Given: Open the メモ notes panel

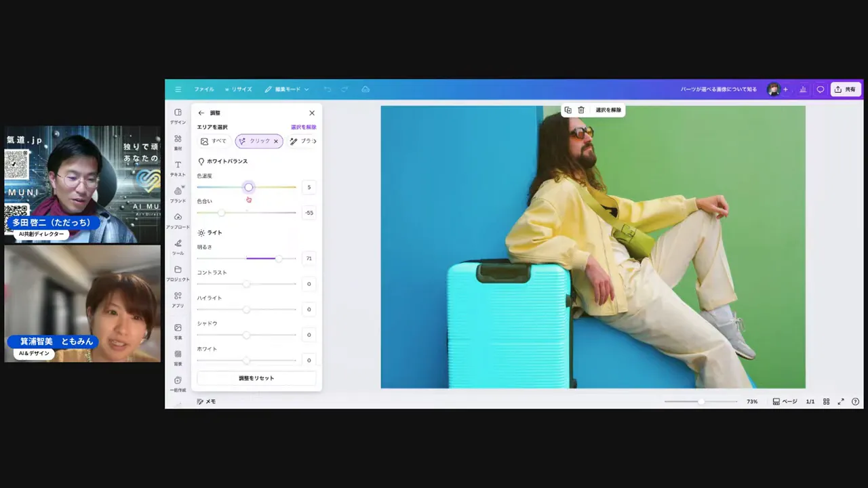Looking at the screenshot, I should pos(206,402).
